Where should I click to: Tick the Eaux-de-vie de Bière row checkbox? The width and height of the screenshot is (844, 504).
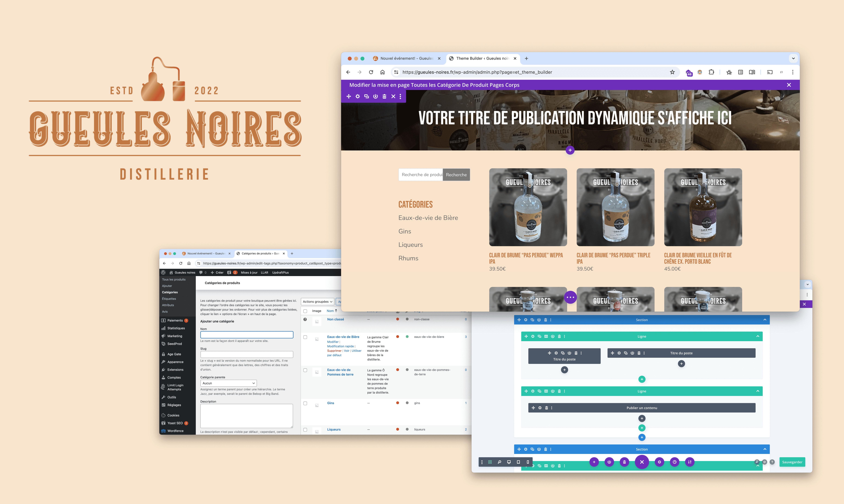point(305,337)
